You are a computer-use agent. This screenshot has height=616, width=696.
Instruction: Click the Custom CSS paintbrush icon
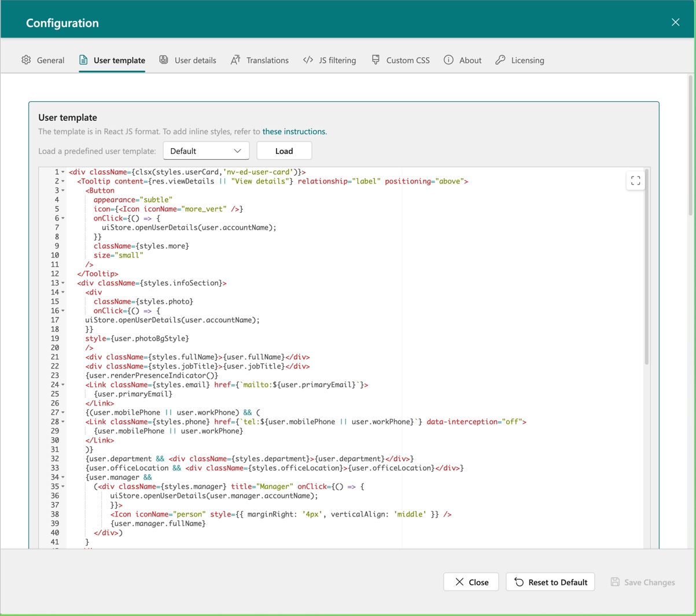pyautogui.click(x=375, y=60)
